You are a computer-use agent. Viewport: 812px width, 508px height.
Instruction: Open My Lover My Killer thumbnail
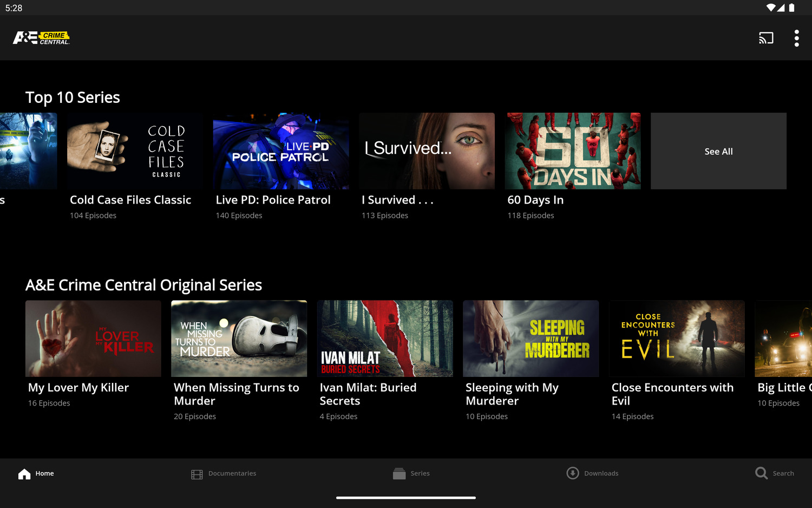[x=93, y=338]
